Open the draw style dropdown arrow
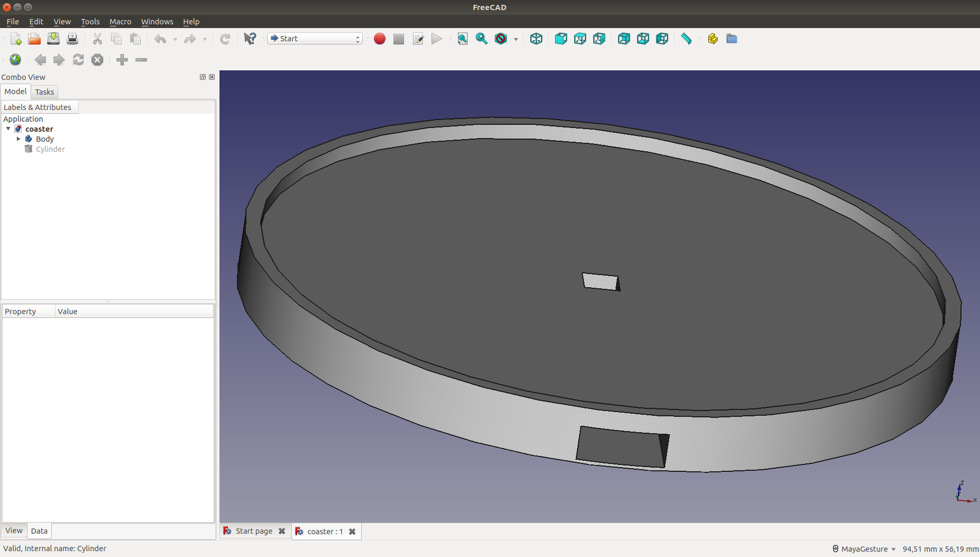Screen dimensions: 980x557 (516, 39)
